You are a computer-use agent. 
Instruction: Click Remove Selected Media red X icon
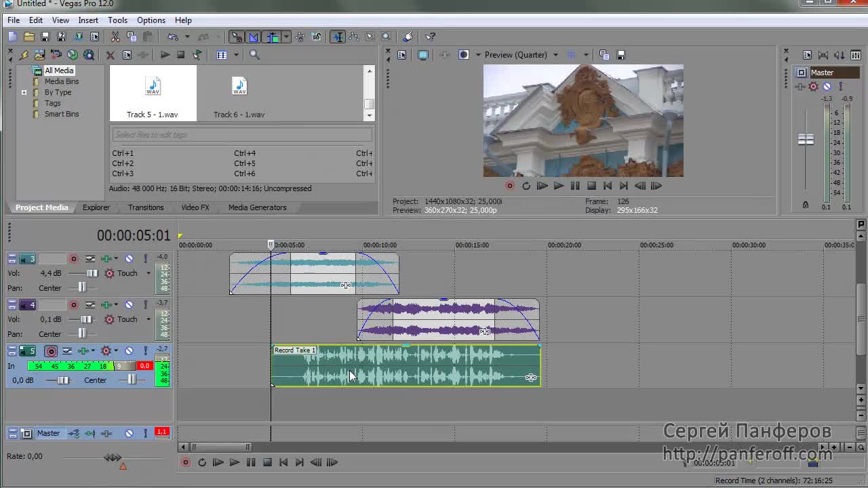pyautogui.click(x=111, y=55)
